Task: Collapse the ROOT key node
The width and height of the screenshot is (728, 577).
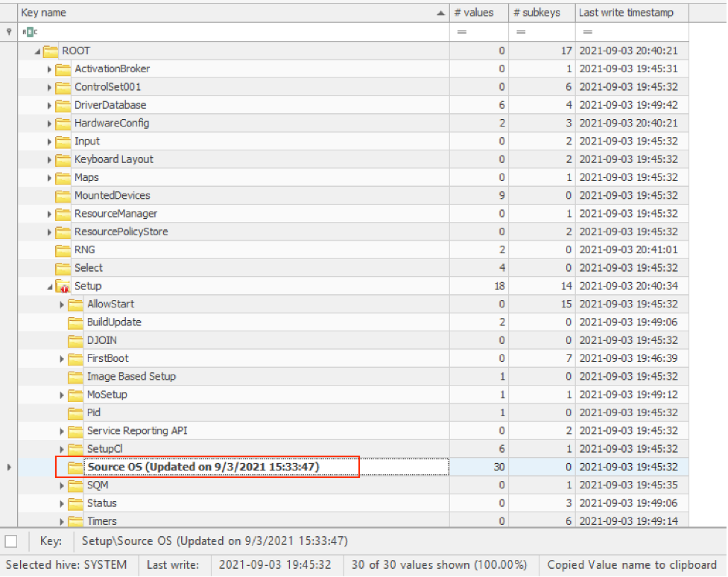Action: click(x=39, y=51)
